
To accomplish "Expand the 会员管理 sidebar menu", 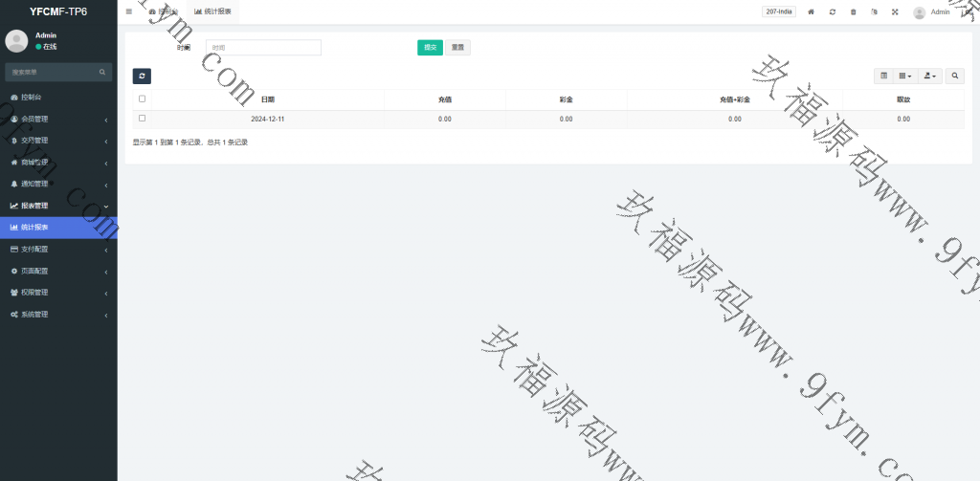I will click(x=58, y=119).
